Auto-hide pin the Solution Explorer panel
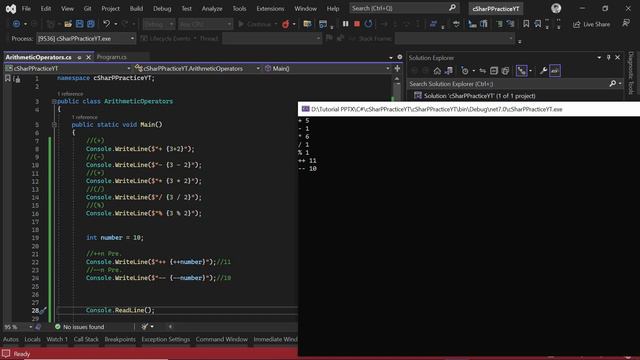The image size is (640, 360). click(x=608, y=58)
